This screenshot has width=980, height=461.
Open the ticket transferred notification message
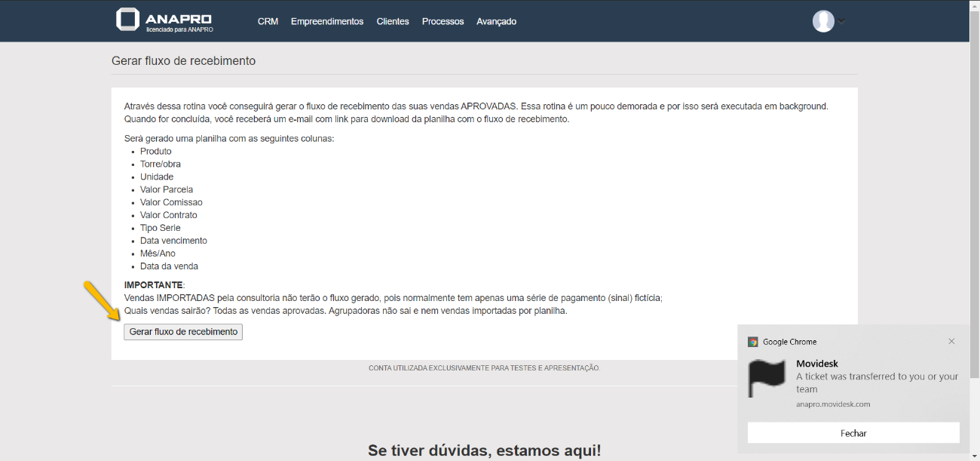click(x=877, y=383)
